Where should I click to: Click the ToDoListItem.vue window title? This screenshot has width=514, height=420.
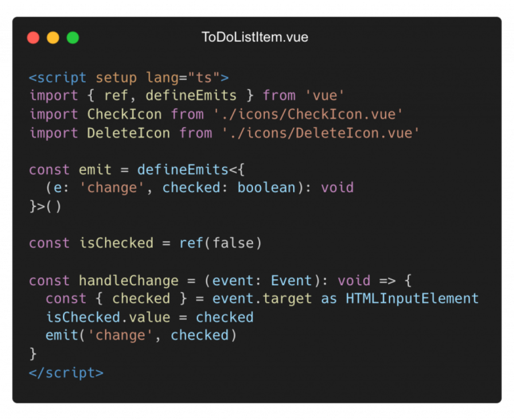255,37
